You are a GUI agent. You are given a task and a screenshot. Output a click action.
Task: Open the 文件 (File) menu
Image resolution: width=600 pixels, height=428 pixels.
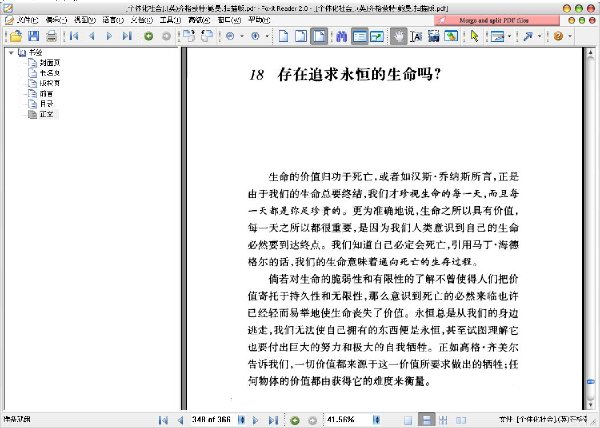coord(27,20)
